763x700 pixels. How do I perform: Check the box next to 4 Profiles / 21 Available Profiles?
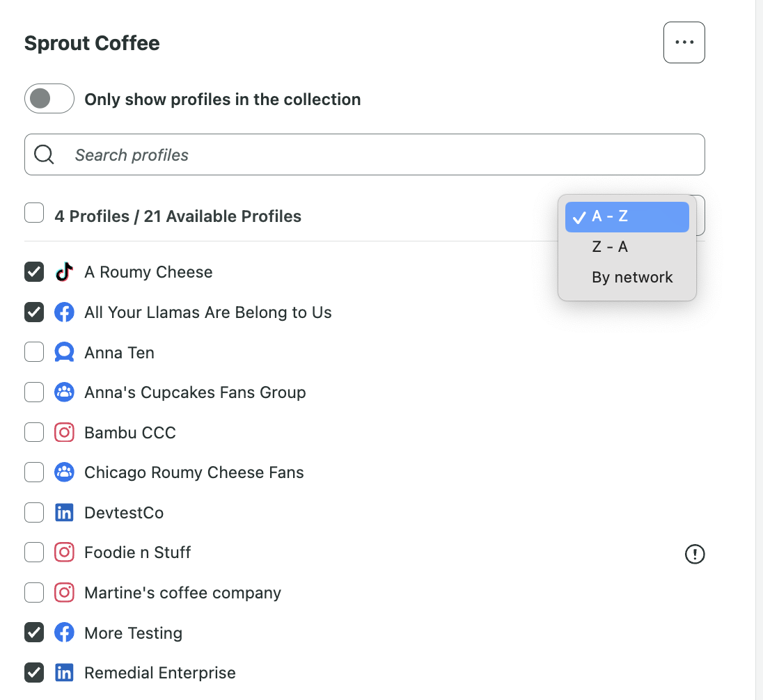[33, 212]
